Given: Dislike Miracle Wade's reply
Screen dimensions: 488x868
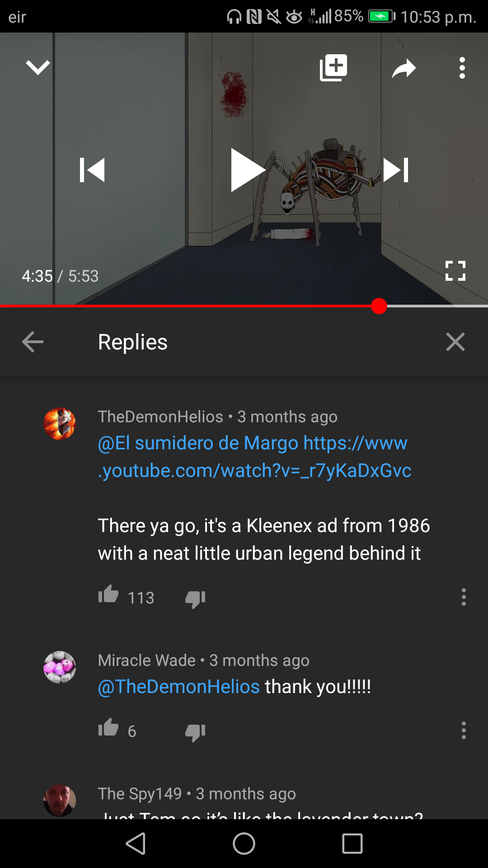Looking at the screenshot, I should 195,733.
